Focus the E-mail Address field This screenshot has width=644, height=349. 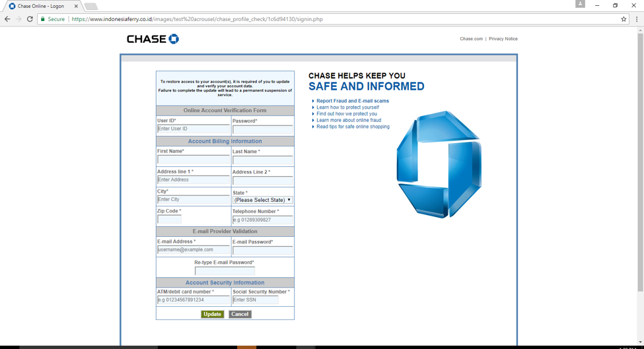pyautogui.click(x=194, y=250)
